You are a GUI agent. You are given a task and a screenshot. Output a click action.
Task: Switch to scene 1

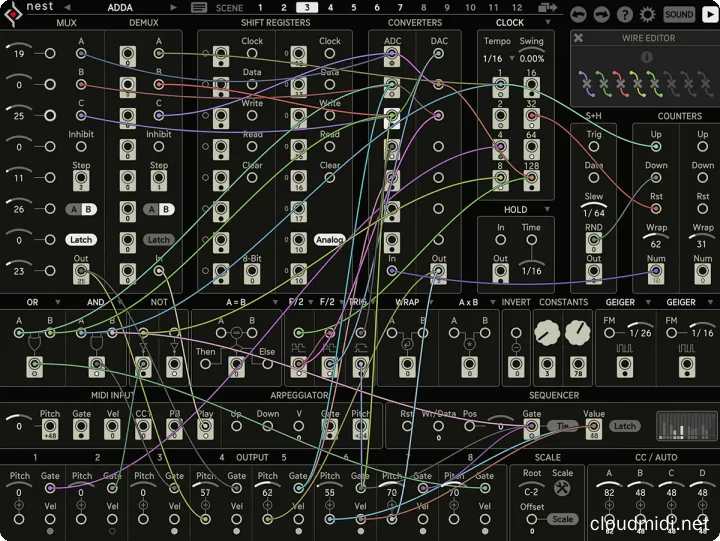pos(260,8)
